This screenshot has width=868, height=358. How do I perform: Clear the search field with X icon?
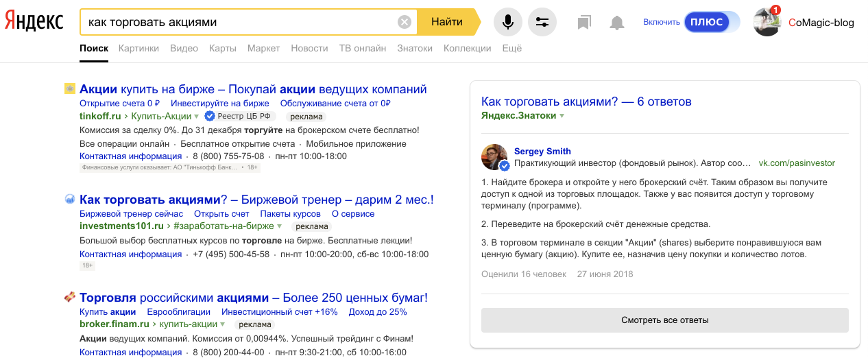click(405, 22)
